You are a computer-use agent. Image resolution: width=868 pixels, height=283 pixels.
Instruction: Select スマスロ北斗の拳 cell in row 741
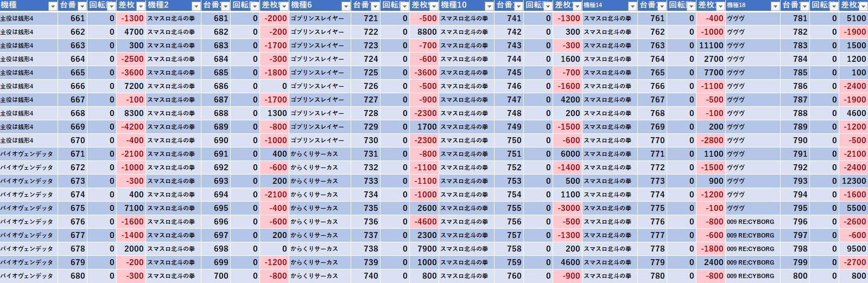pyautogui.click(x=467, y=18)
